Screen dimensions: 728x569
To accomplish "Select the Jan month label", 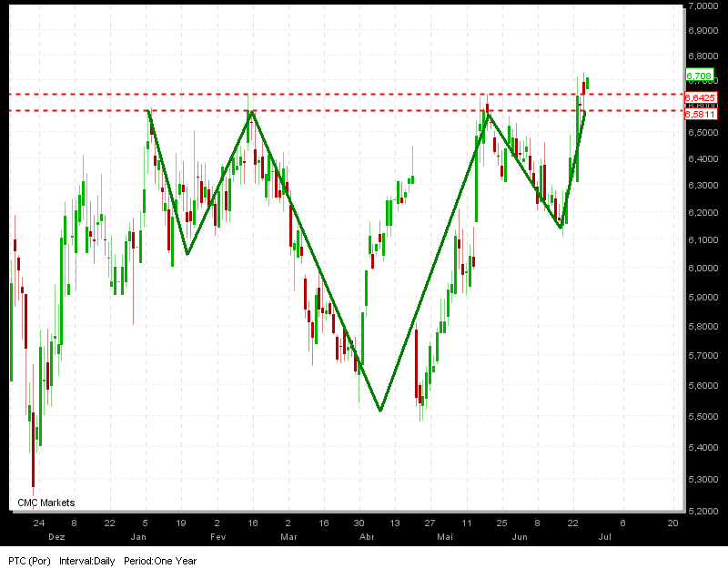I will point(138,537).
